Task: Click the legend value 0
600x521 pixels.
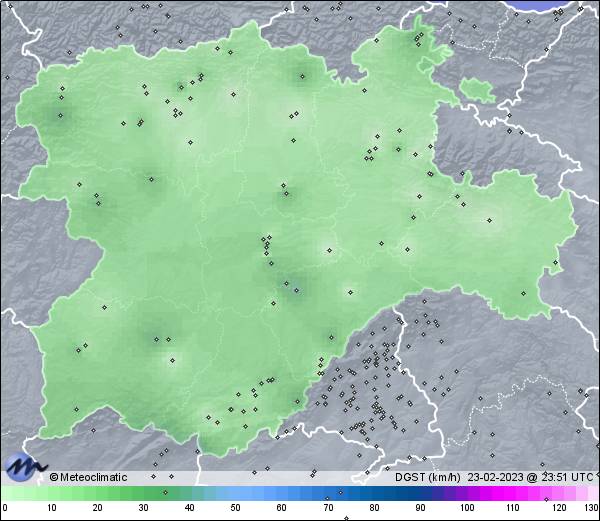Action: pos(5,508)
